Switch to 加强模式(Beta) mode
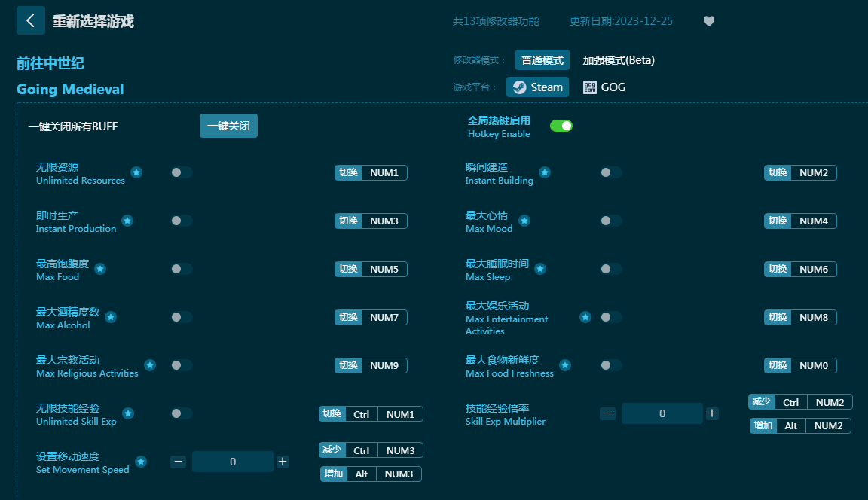This screenshot has width=868, height=500. 618,60
